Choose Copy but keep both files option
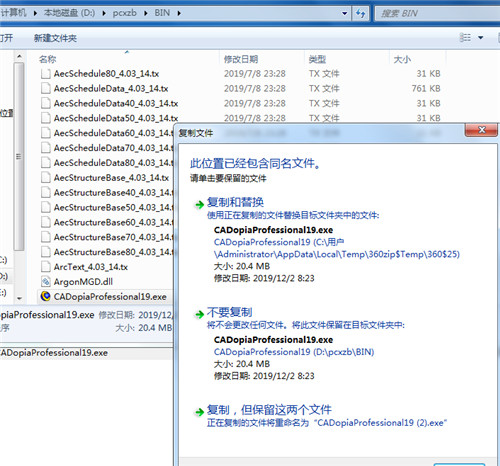 point(269,410)
